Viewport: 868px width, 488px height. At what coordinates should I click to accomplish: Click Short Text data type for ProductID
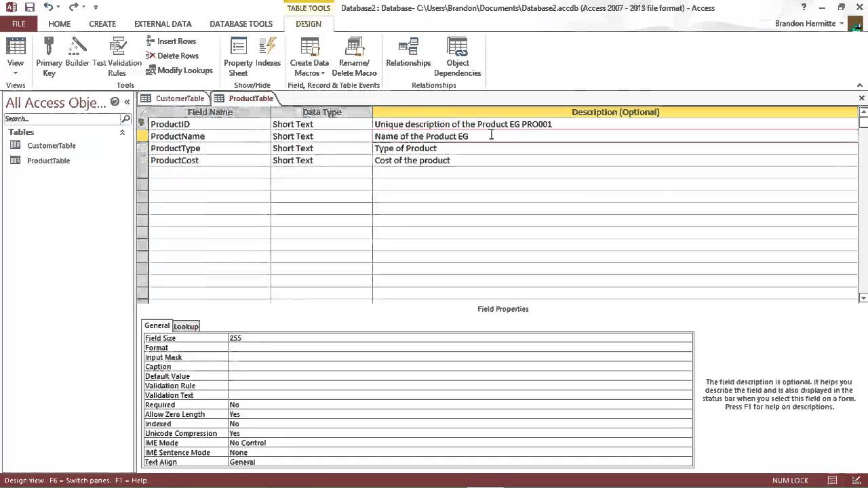(x=321, y=124)
